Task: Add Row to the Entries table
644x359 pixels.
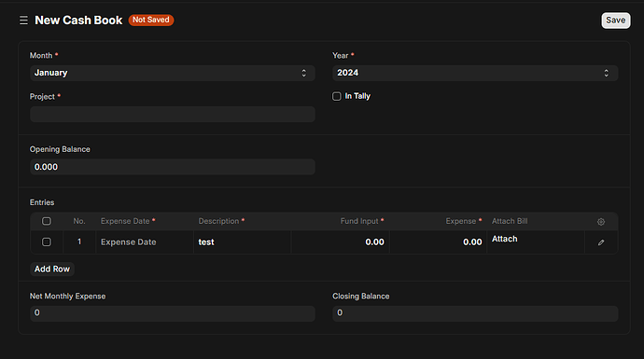Action: click(x=52, y=269)
